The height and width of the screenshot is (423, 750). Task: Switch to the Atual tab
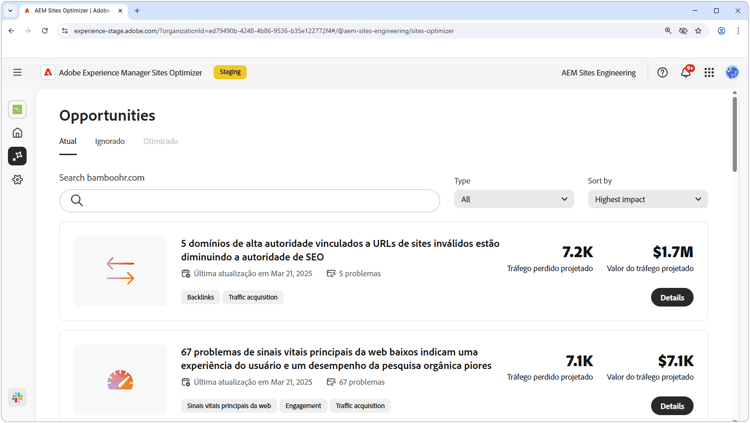tap(68, 141)
